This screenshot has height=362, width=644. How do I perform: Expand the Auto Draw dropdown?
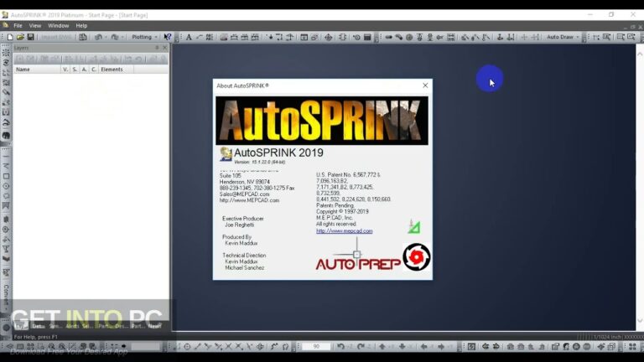563,37
